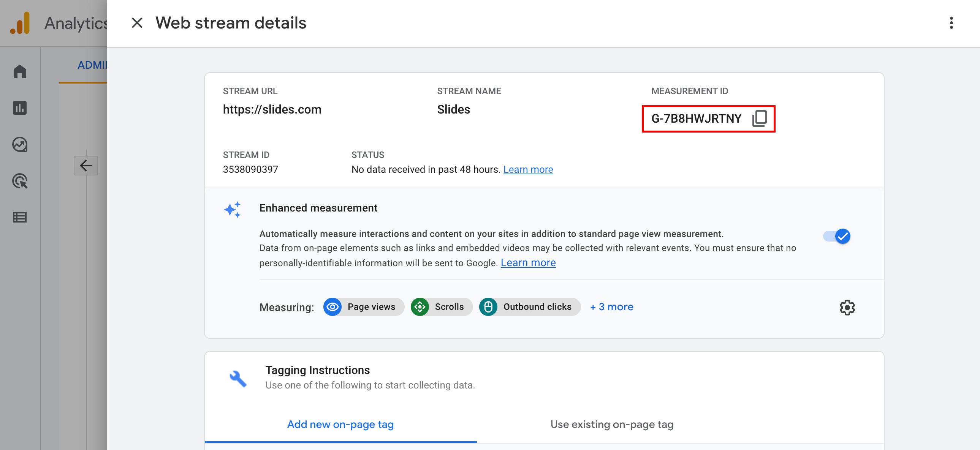Open the three-dot more options menu

[951, 23]
